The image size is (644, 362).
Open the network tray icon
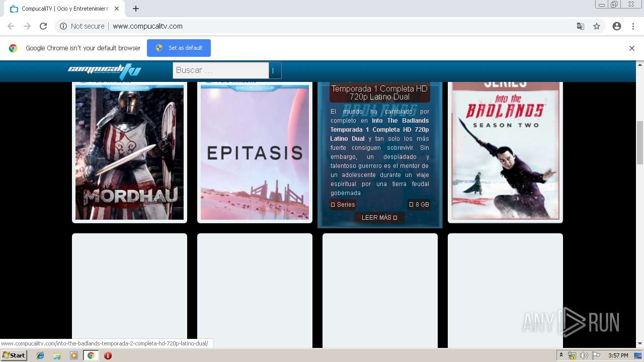point(572,355)
